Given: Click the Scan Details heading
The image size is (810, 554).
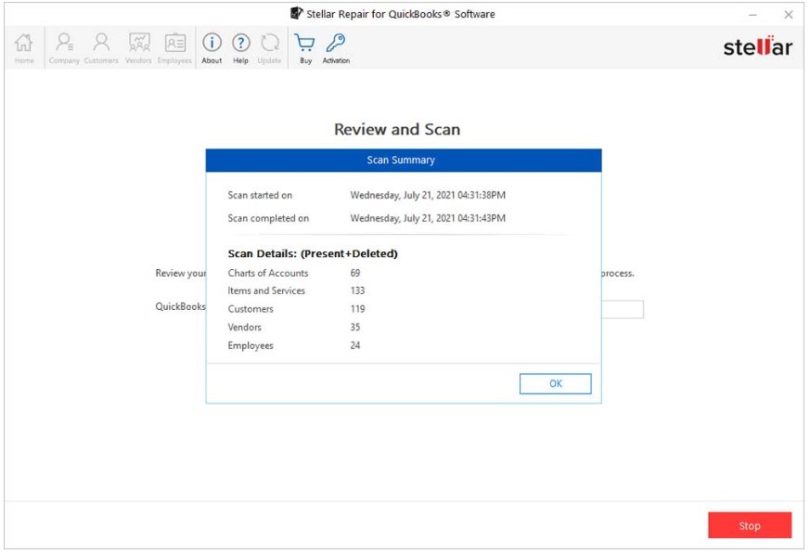Looking at the screenshot, I should click(x=313, y=254).
